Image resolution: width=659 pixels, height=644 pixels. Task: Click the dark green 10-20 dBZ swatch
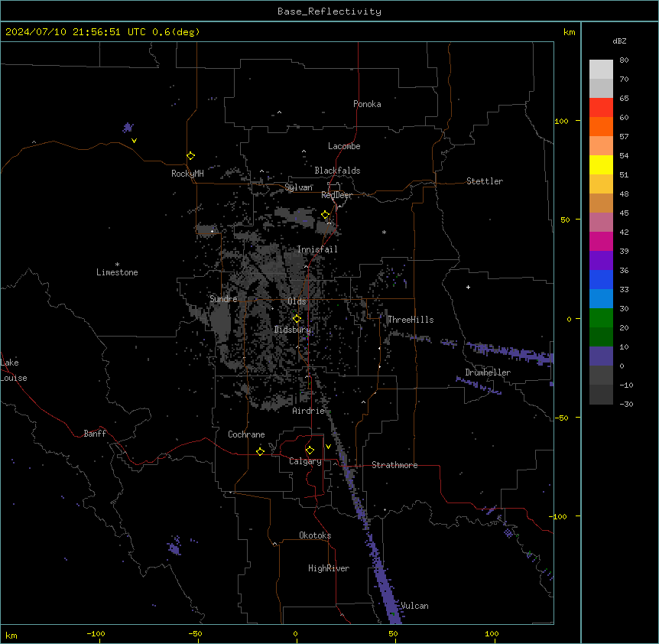click(601, 337)
